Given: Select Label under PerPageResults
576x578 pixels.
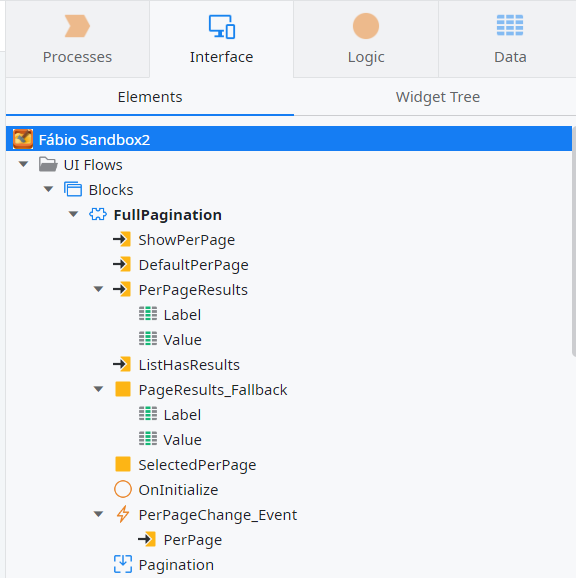Looking at the screenshot, I should 182,315.
